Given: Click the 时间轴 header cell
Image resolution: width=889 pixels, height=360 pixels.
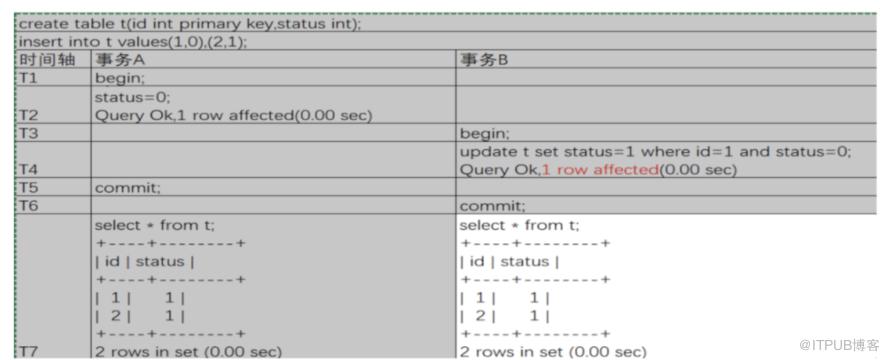Looking at the screenshot, I should (52, 60).
